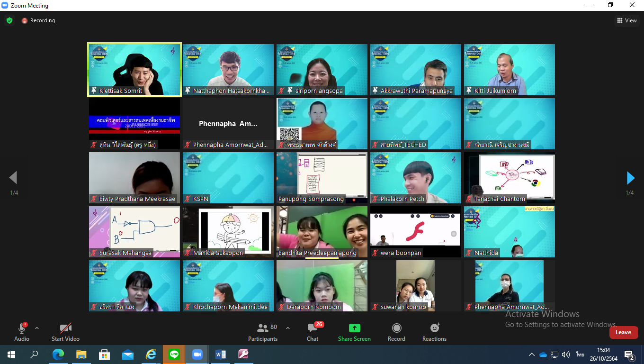
Task: Select Surasak Mahangsa's logic gate tile
Action: click(x=134, y=232)
